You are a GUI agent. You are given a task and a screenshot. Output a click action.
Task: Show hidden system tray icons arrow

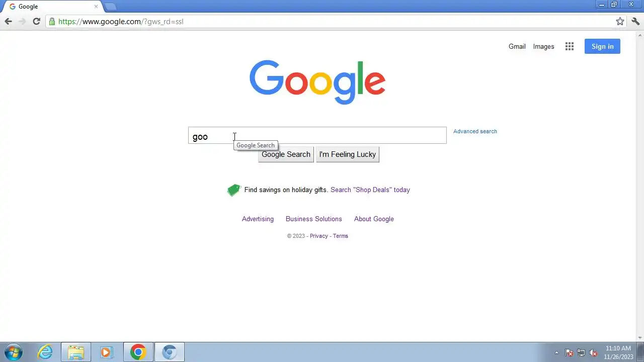point(556,352)
